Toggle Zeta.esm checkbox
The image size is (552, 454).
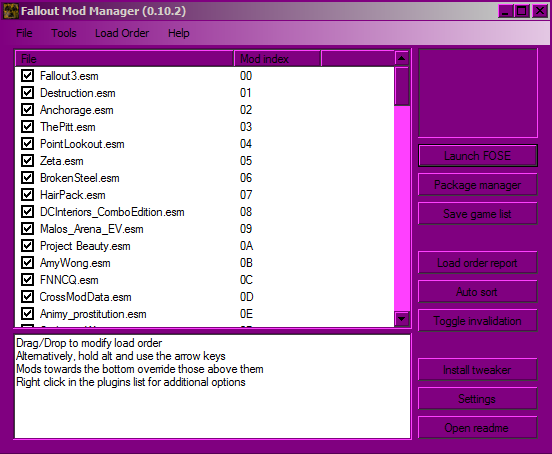click(x=27, y=160)
